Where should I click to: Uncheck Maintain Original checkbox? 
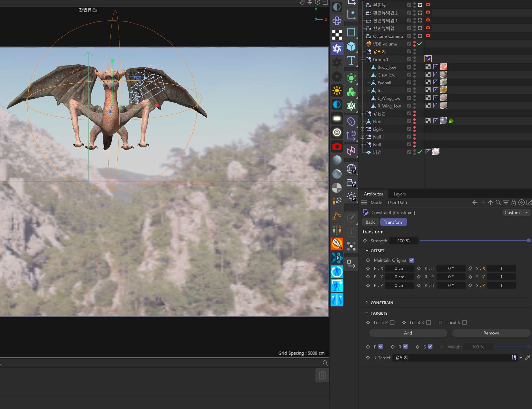click(412, 260)
